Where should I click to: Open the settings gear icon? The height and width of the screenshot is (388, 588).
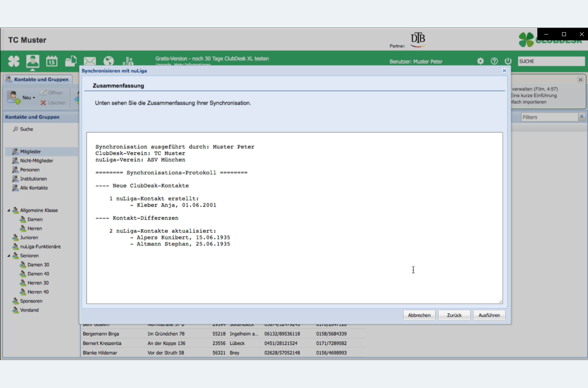tap(480, 61)
